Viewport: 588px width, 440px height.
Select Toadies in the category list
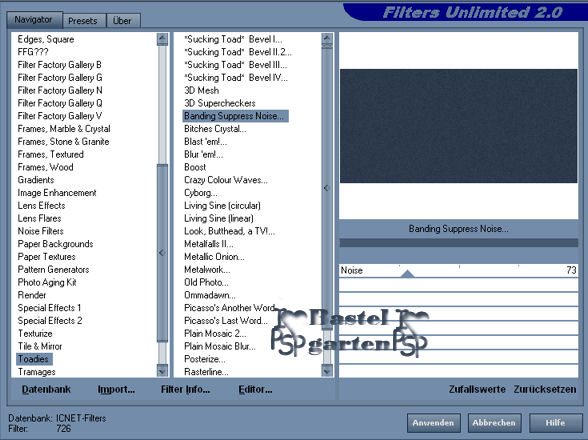click(34, 359)
